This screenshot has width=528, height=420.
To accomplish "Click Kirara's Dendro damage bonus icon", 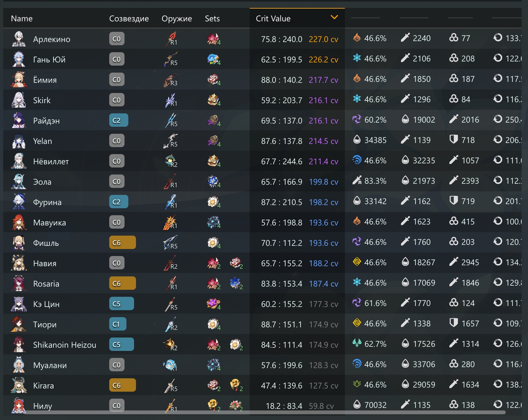I will pos(357,384).
